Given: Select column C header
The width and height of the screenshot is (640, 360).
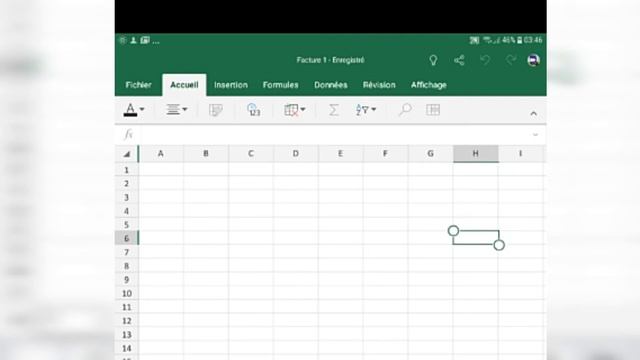Looking at the screenshot, I should [x=251, y=153].
